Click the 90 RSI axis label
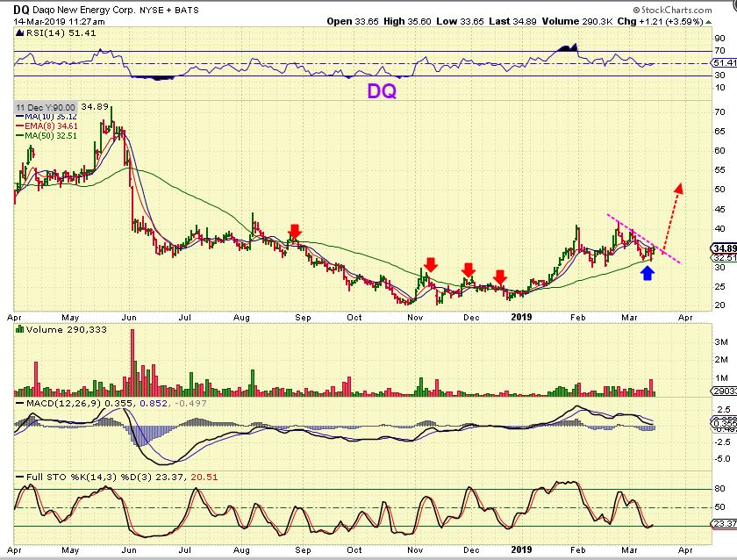Viewport: 737px width, 560px height. tap(719, 39)
